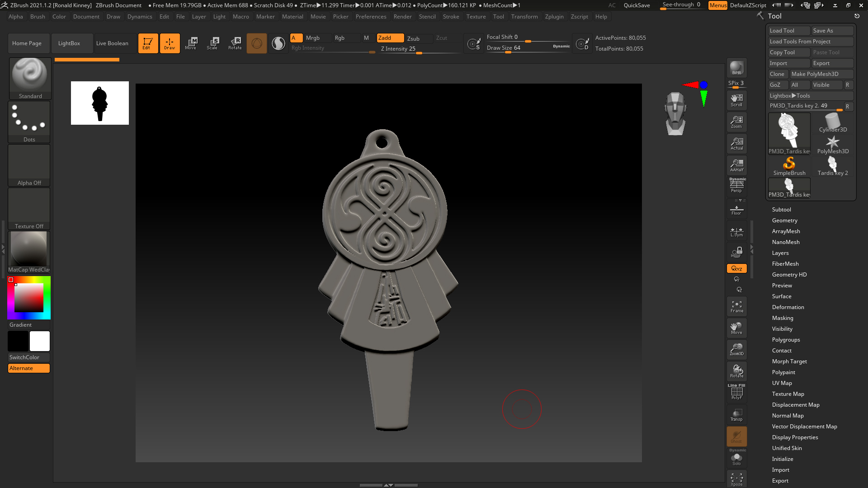Expand the Deformation section
The height and width of the screenshot is (488, 868).
[x=788, y=307]
